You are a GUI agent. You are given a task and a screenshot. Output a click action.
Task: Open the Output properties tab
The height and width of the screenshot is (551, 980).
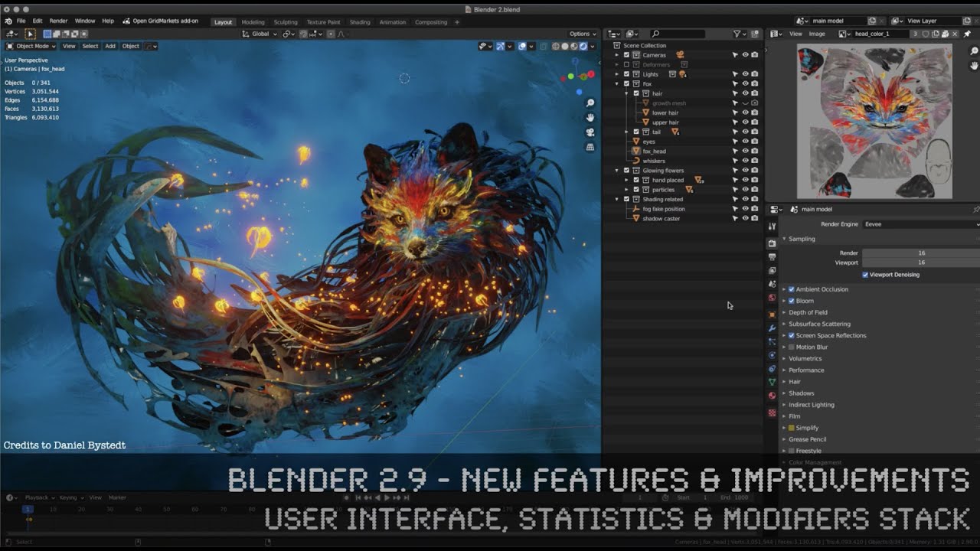pos(772,257)
